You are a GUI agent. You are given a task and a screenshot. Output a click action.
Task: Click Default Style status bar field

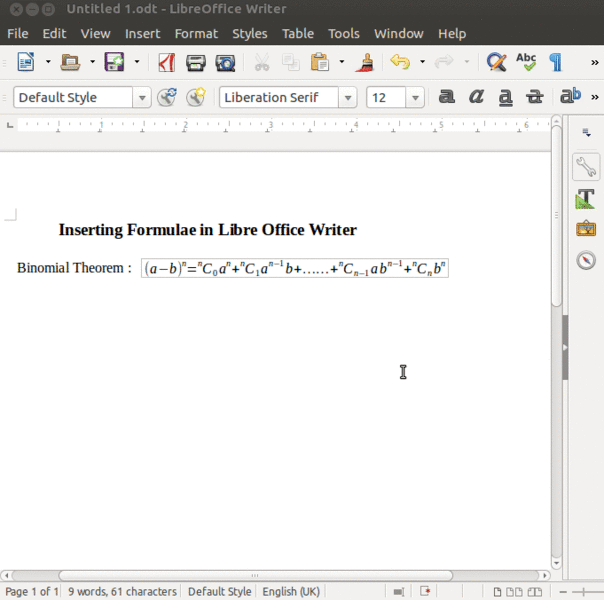click(220, 592)
